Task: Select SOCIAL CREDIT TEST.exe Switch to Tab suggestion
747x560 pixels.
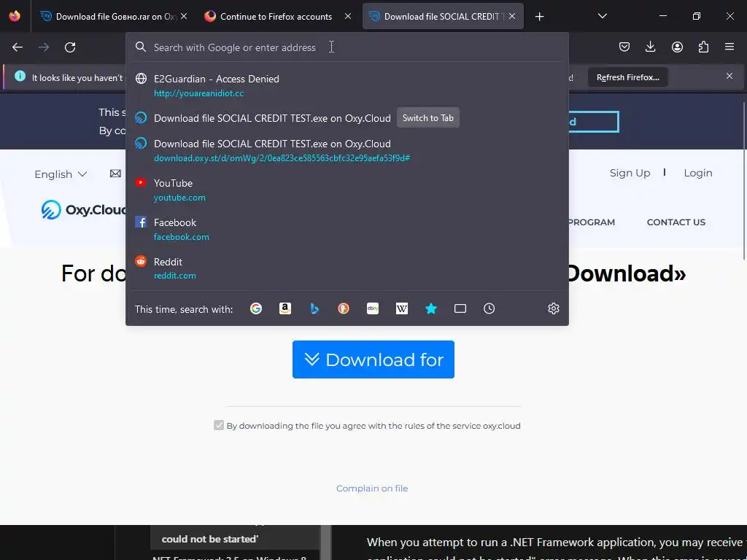Action: pyautogui.click(x=347, y=118)
